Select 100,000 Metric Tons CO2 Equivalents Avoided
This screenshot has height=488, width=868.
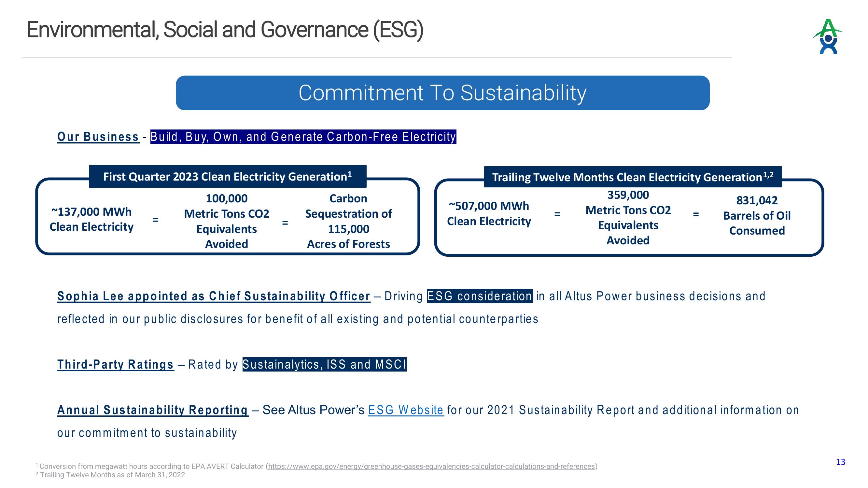[226, 221]
